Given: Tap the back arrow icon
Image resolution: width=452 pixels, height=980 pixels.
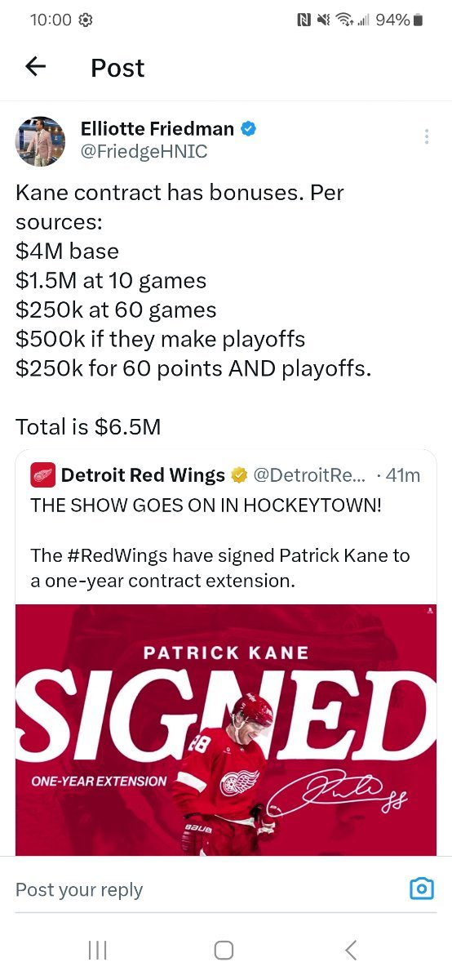Looking at the screenshot, I should (36, 67).
